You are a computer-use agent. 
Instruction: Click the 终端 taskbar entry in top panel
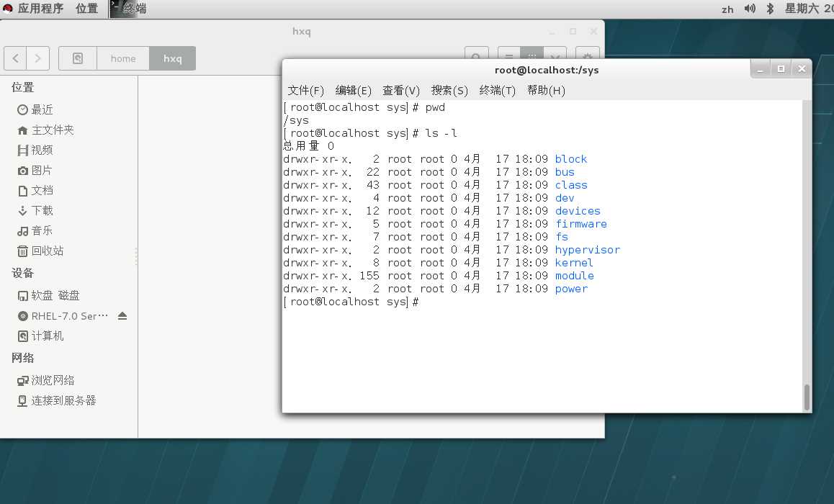[129, 9]
